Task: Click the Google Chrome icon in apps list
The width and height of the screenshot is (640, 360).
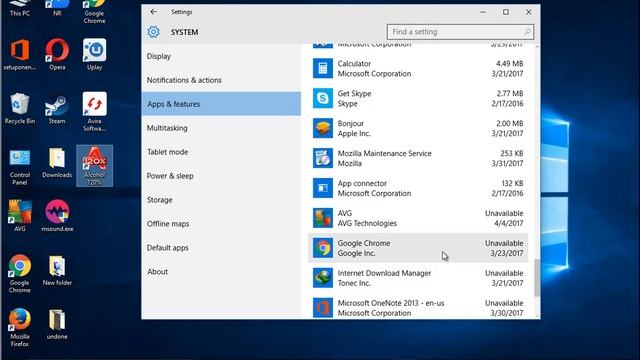Action: tap(322, 248)
